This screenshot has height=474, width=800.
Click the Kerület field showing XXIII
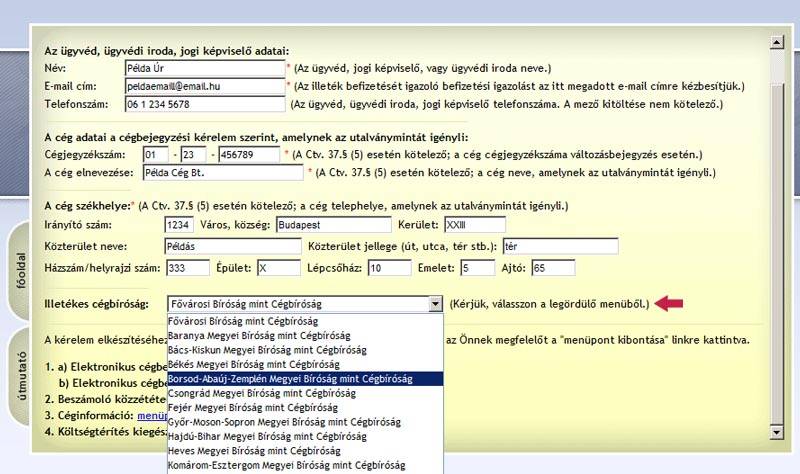coord(470,224)
